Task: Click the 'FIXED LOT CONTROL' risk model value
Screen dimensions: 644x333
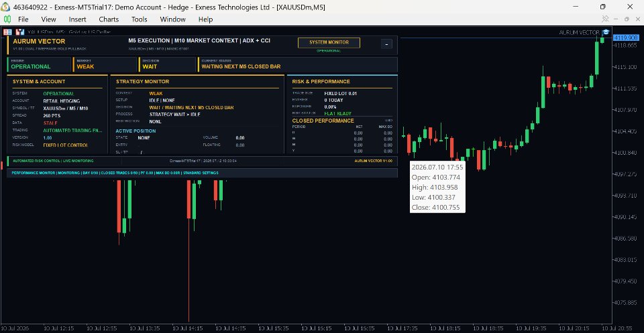Action: [x=66, y=145]
